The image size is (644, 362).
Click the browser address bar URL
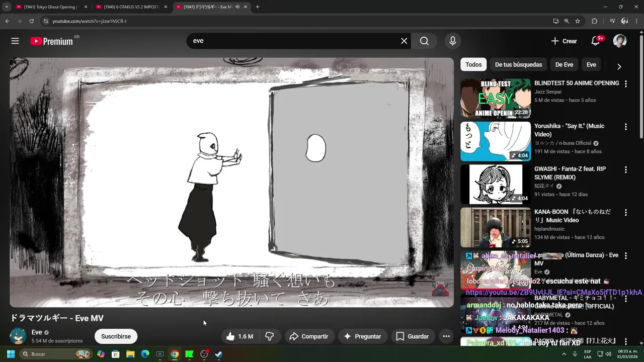coord(90,21)
